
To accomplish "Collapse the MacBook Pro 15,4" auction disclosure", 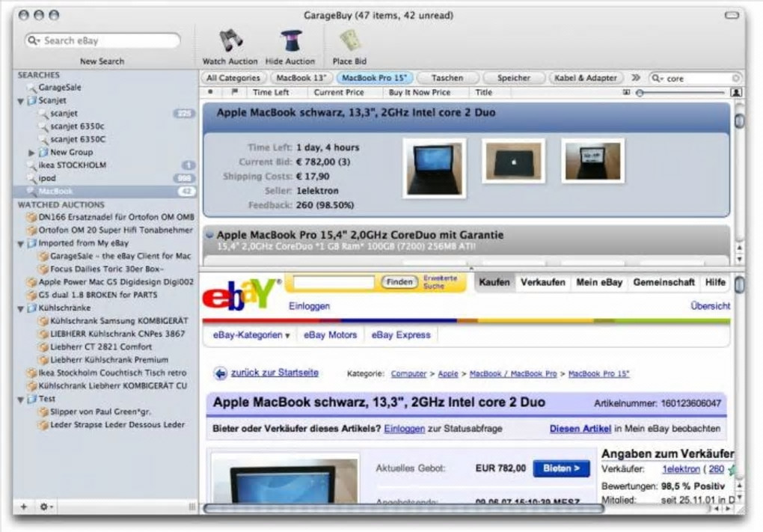I will (x=209, y=235).
